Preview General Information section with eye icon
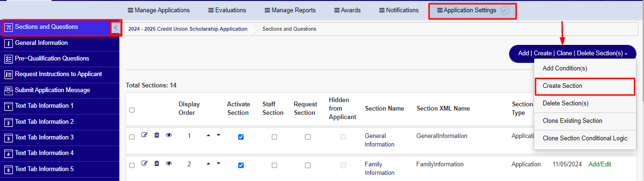Image resolution: width=644 pixels, height=181 pixels. point(169,135)
